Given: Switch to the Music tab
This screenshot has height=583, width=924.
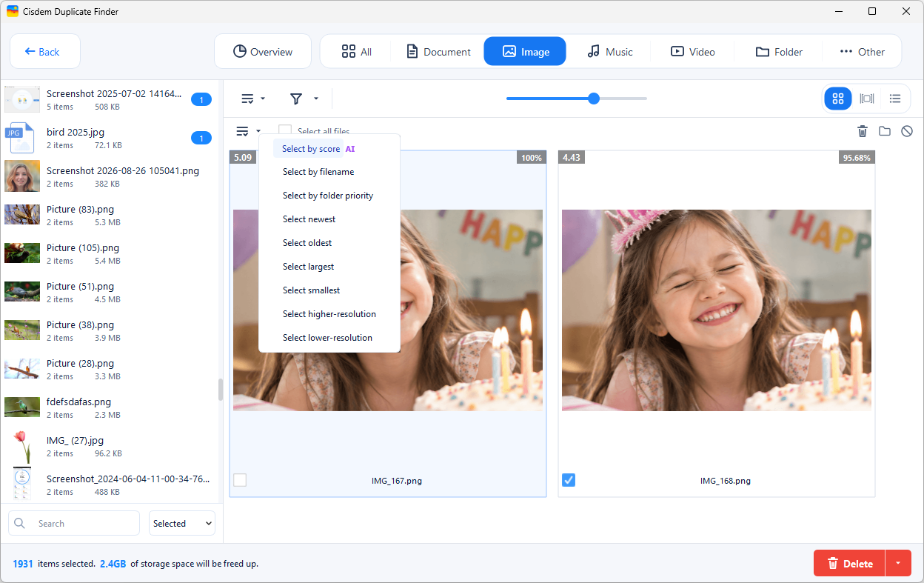Looking at the screenshot, I should click(x=609, y=52).
